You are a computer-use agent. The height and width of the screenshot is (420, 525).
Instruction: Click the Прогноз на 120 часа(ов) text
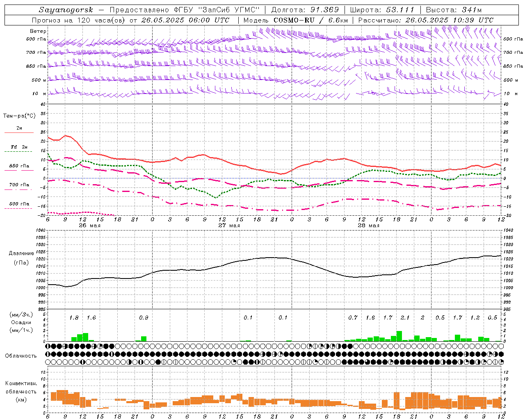(x=79, y=20)
